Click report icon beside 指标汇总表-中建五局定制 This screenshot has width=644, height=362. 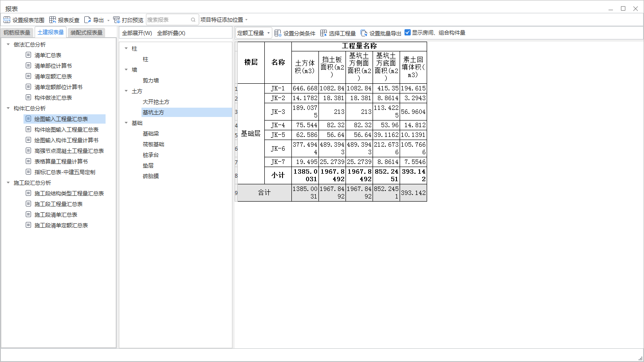28,172
